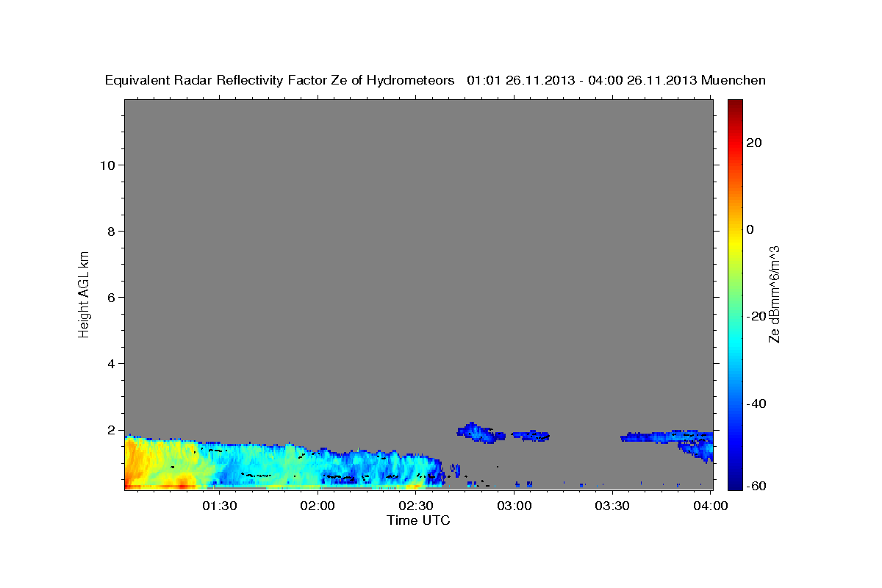Click the 03:30 time tick label
The image size is (882, 588).
(613, 506)
